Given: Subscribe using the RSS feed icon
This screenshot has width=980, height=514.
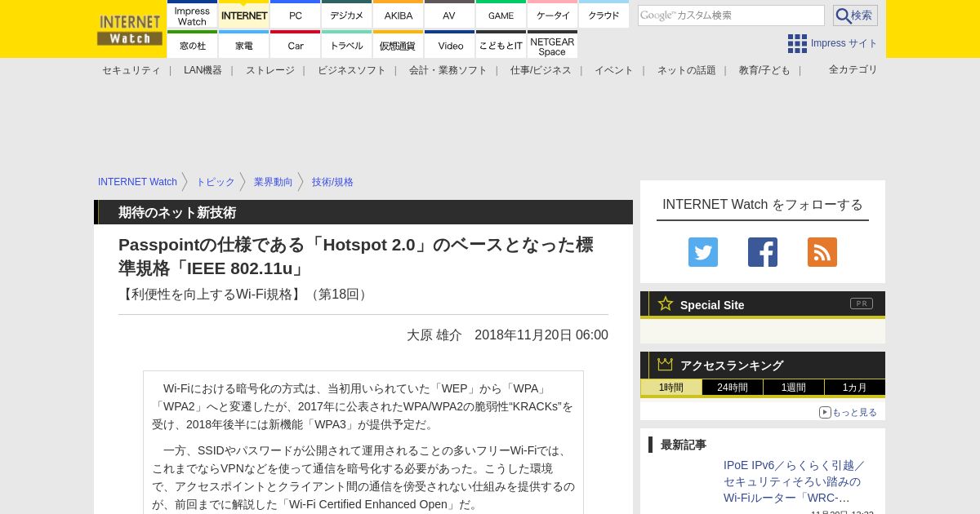Looking at the screenshot, I should point(822,252).
